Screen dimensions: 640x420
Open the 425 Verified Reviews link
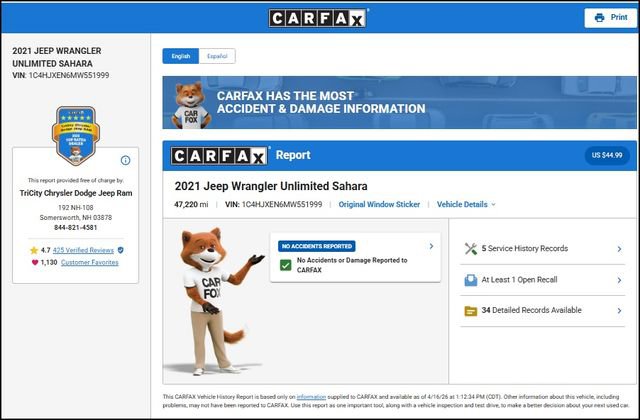(x=83, y=250)
